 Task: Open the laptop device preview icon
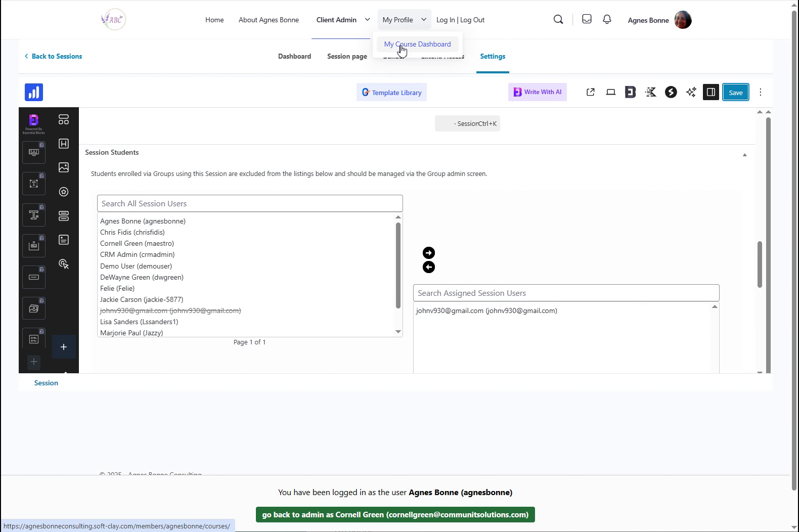(x=611, y=92)
